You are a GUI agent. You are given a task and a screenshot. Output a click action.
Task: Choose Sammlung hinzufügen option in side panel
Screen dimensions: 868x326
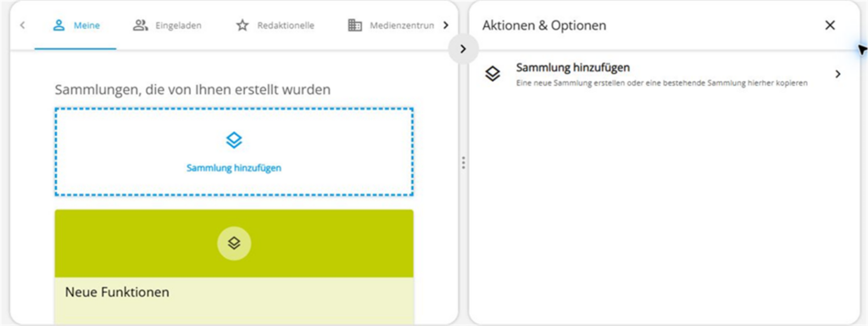(x=663, y=75)
